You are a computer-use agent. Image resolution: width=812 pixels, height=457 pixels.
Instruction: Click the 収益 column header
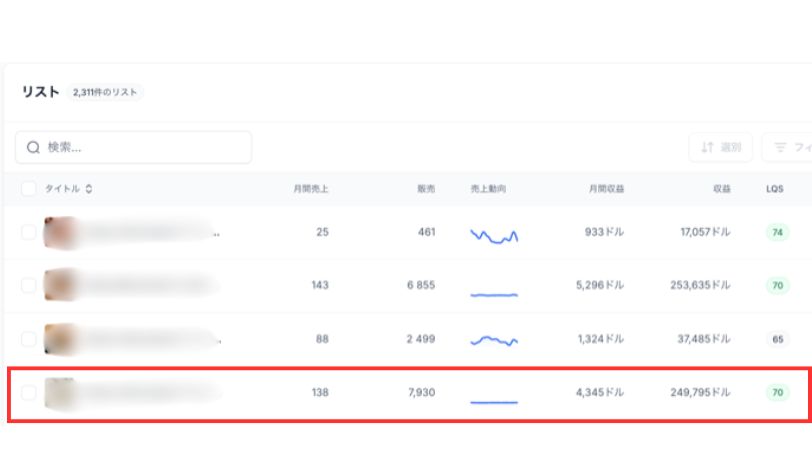coord(721,188)
